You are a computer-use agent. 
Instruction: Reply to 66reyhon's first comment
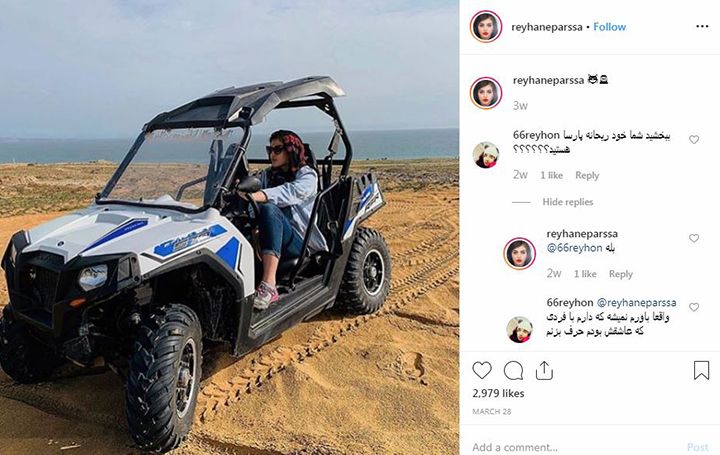pyautogui.click(x=587, y=175)
